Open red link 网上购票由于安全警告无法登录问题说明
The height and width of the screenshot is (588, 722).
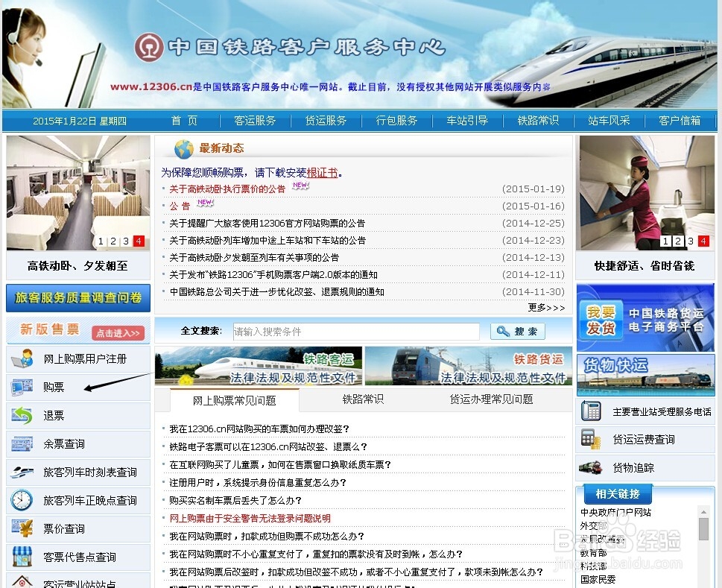pos(250,519)
